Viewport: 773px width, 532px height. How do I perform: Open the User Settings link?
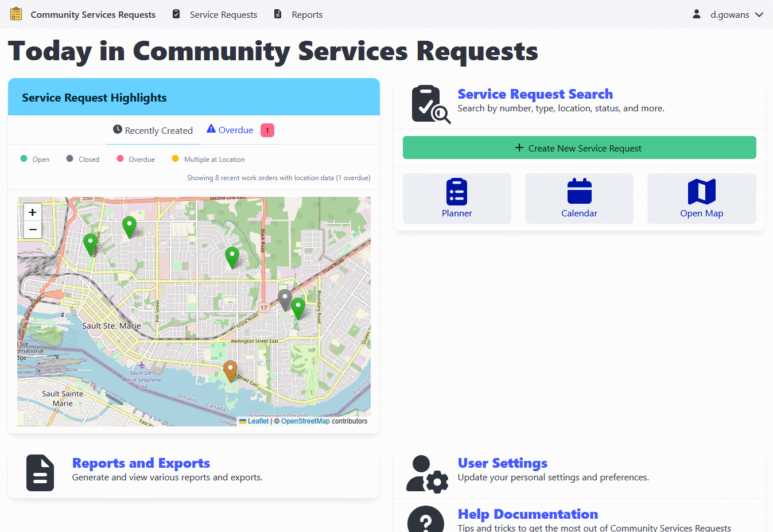point(502,463)
